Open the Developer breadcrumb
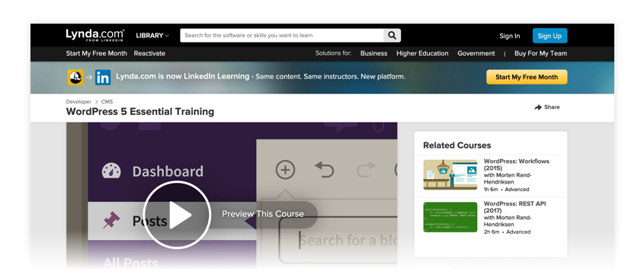Image resolution: width=644 pixels, height=278 pixels. click(78, 101)
